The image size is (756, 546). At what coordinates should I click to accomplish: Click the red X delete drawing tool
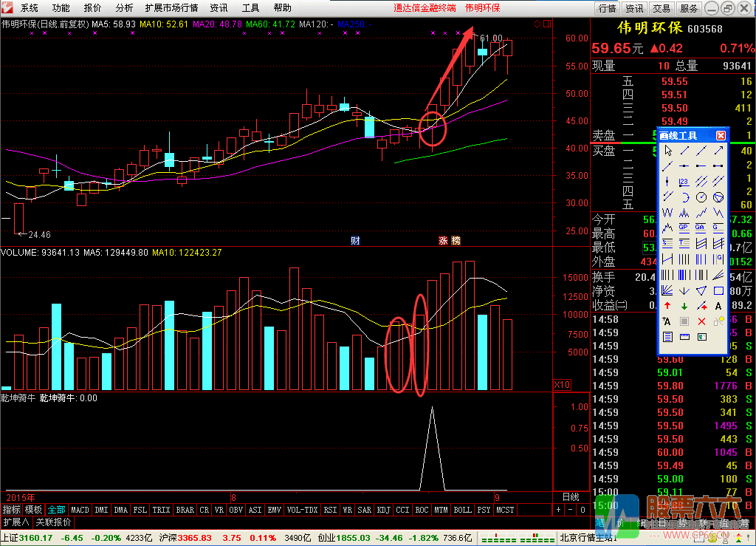(701, 321)
